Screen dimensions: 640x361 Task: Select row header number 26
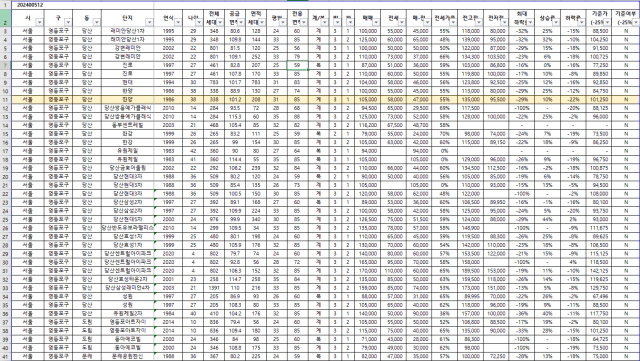[x=5, y=228]
